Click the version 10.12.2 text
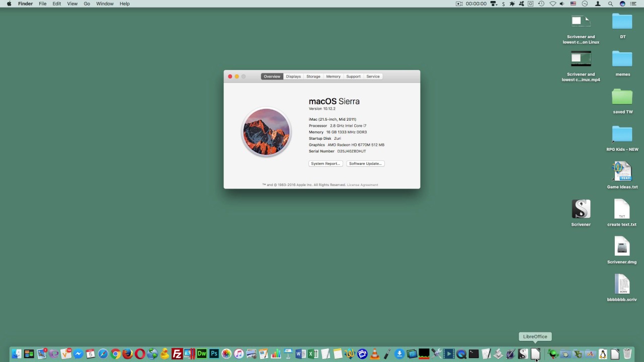The height and width of the screenshot is (362, 644). tap(322, 109)
